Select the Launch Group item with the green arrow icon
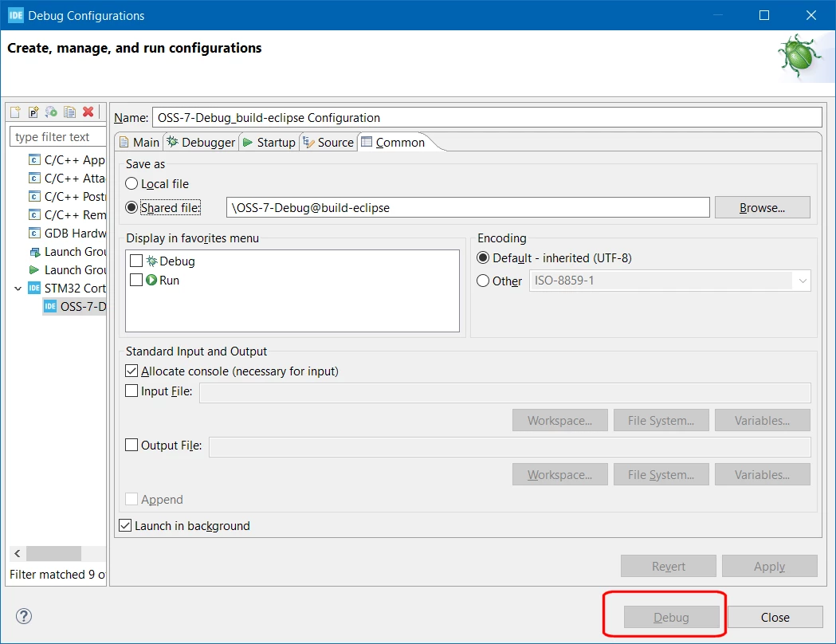The image size is (836, 644). pyautogui.click(x=67, y=269)
